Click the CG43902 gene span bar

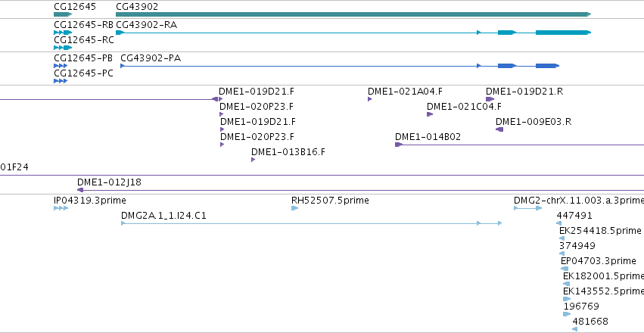pyautogui.click(x=353, y=14)
